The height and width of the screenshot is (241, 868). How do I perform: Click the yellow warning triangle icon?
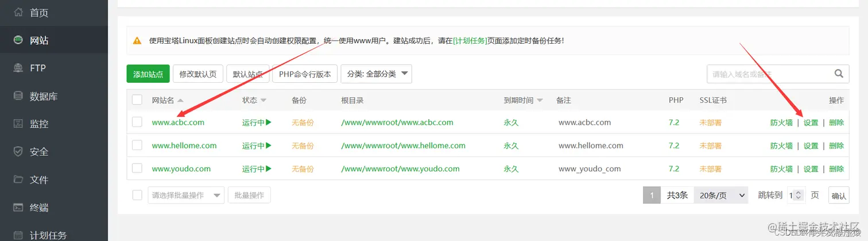[137, 41]
